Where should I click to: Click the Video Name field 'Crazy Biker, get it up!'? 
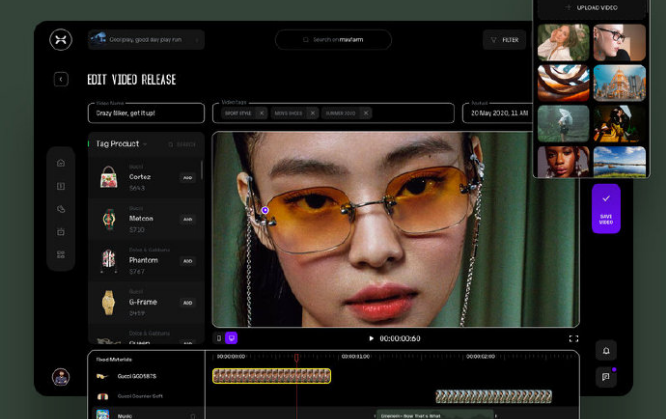pos(146,113)
